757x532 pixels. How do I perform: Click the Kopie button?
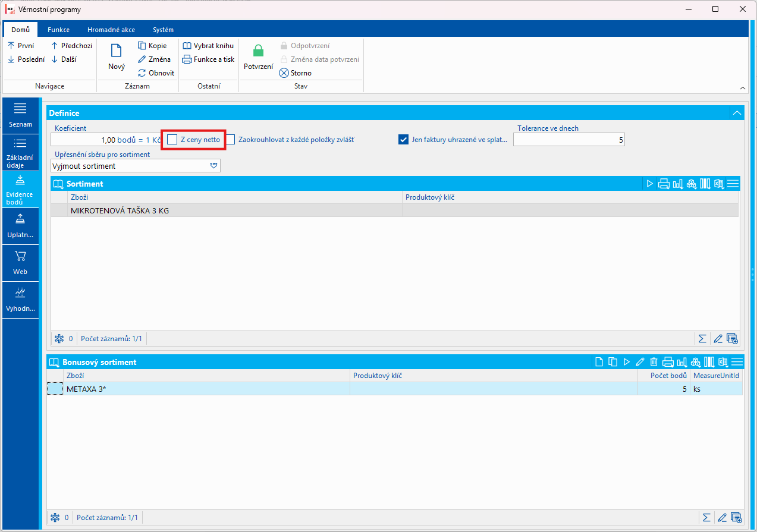coord(153,45)
